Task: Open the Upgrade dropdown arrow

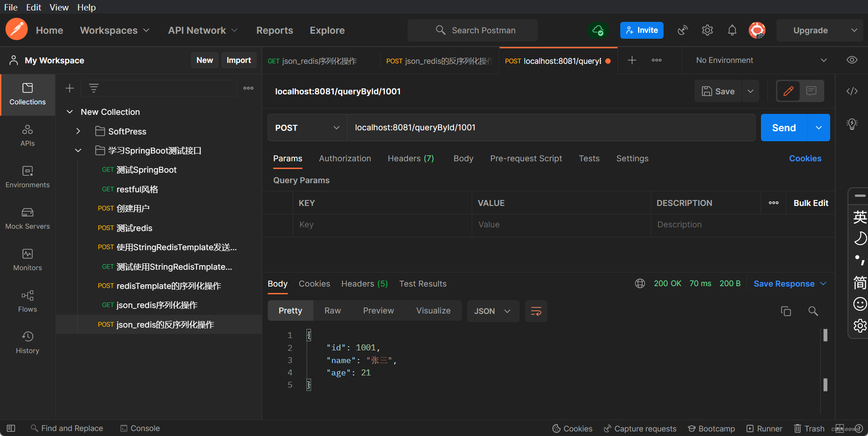Action: (854, 31)
